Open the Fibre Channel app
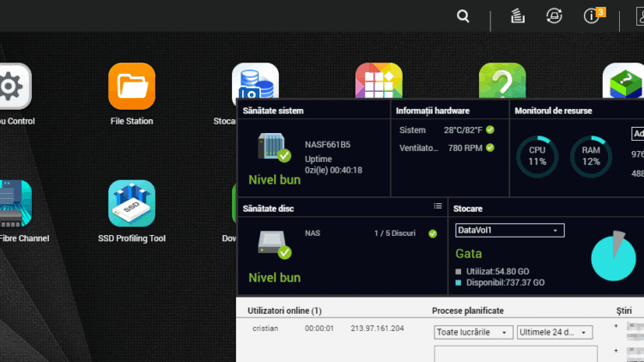 click(x=12, y=203)
